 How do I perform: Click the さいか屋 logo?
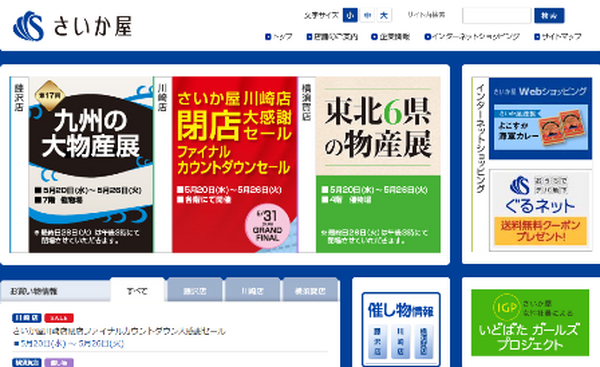(x=73, y=26)
